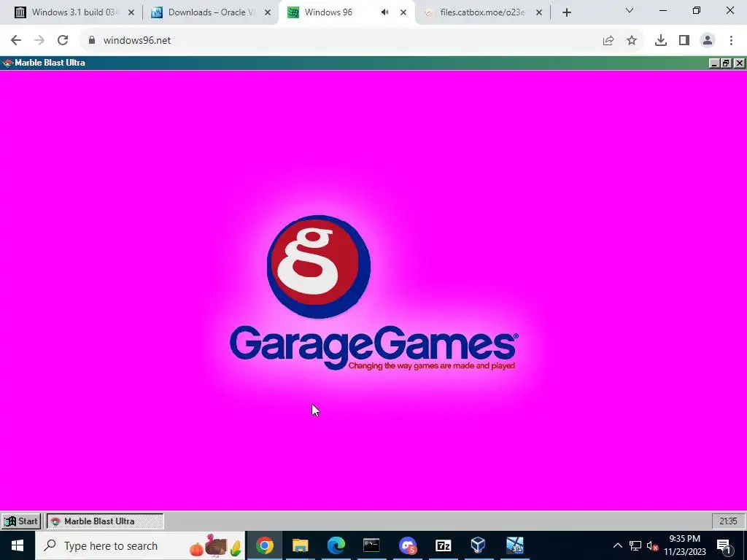
Task: Open network status tray icon
Action: [635, 545]
